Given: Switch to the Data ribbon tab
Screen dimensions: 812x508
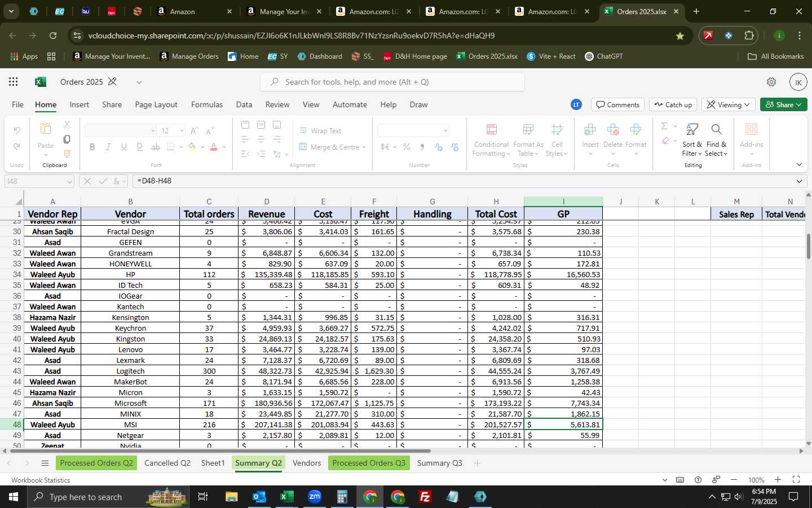Looking at the screenshot, I should click(x=244, y=104).
